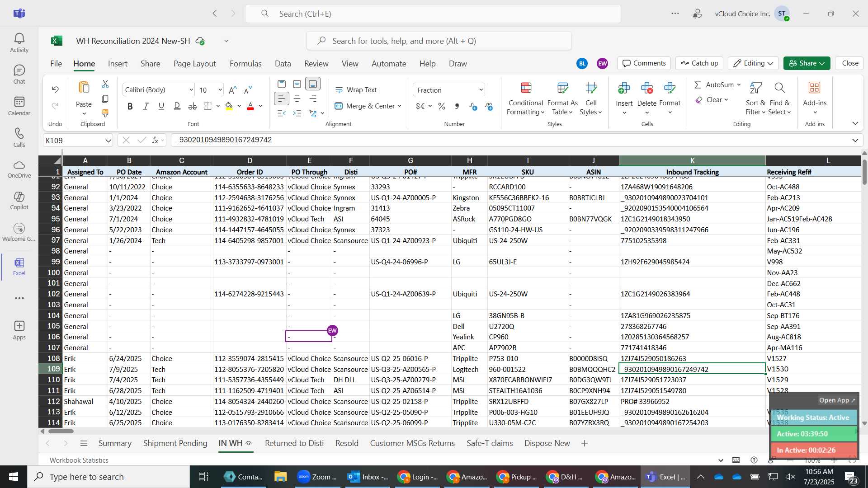
Task: Click the fill color swatch
Action: point(229,106)
